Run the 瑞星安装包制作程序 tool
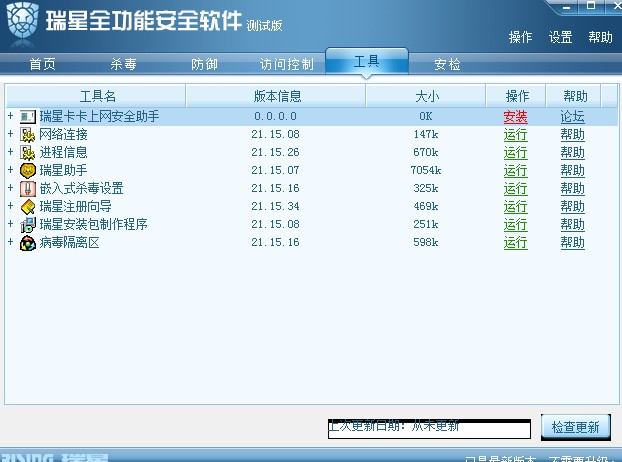This screenshot has width=622, height=462. point(515,224)
